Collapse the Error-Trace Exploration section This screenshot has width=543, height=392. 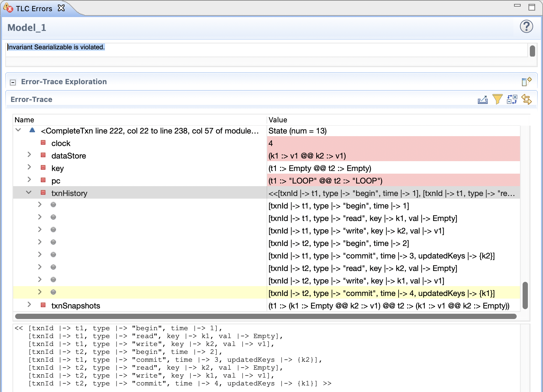(x=13, y=82)
